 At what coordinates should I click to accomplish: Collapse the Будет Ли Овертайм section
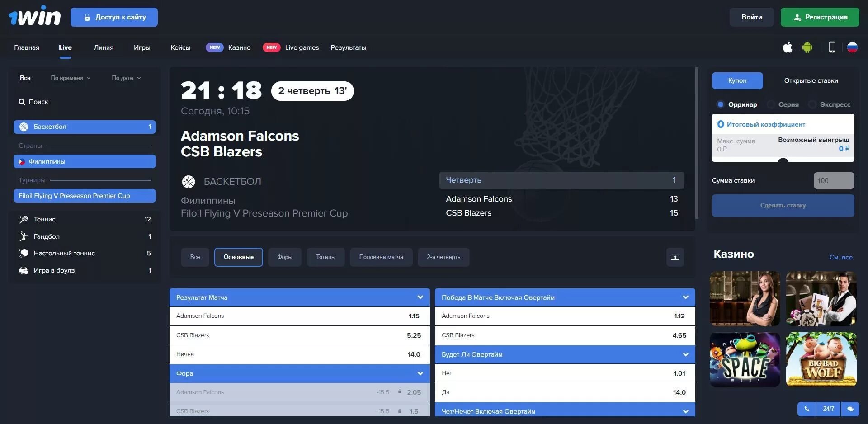click(x=686, y=354)
